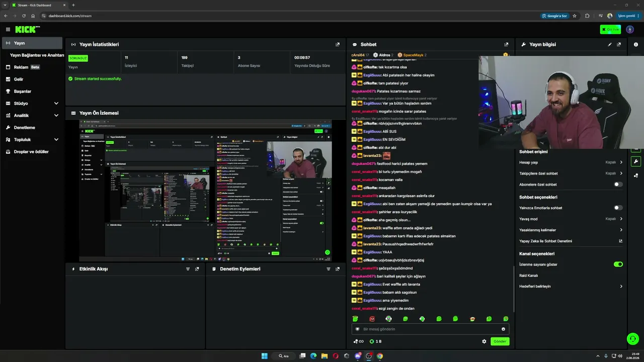Image resolution: width=644 pixels, height=362 pixels.
Task: Go to Reklam Beta page
Action: tap(33, 67)
